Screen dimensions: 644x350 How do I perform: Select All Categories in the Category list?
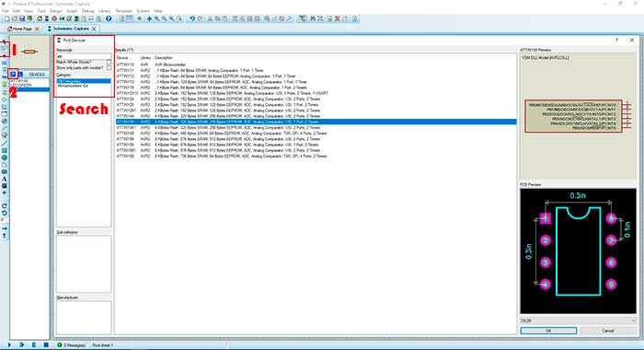[84, 81]
